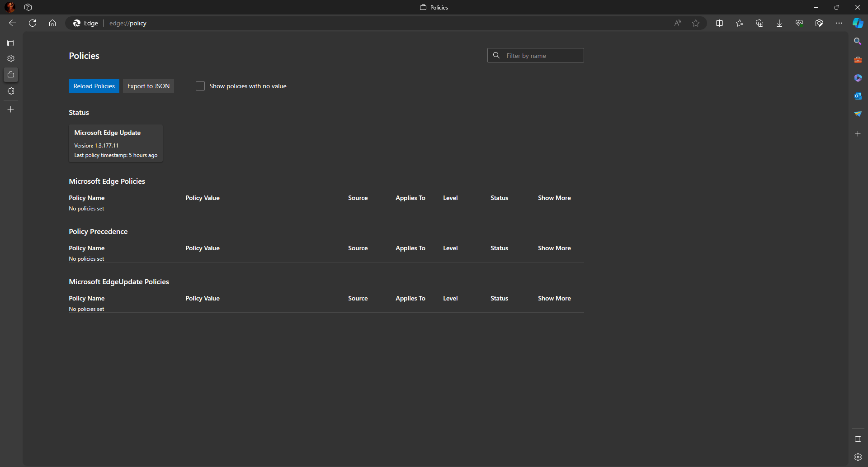This screenshot has width=868, height=467.
Task: Click No policies set under Policy Precedence
Action: (x=86, y=259)
